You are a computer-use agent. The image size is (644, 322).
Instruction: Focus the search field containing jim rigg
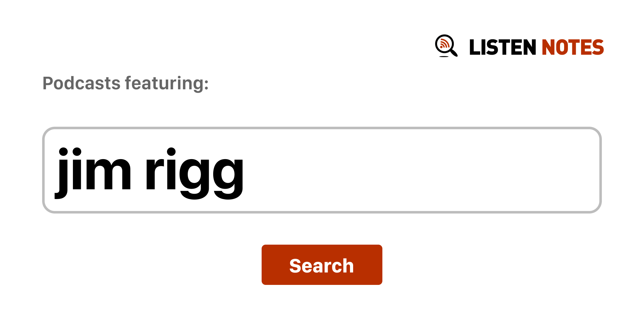pos(322,170)
